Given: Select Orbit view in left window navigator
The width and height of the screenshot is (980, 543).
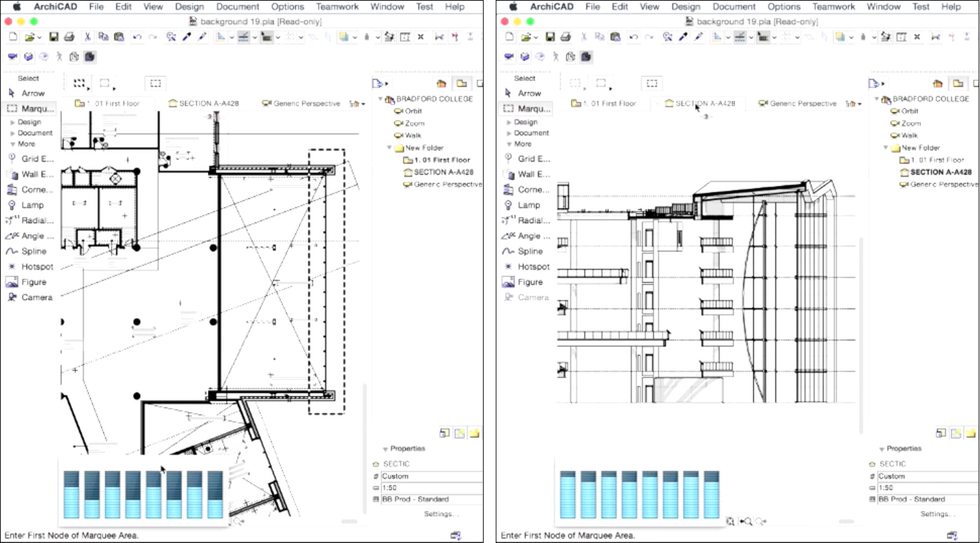Looking at the screenshot, I should (x=408, y=111).
